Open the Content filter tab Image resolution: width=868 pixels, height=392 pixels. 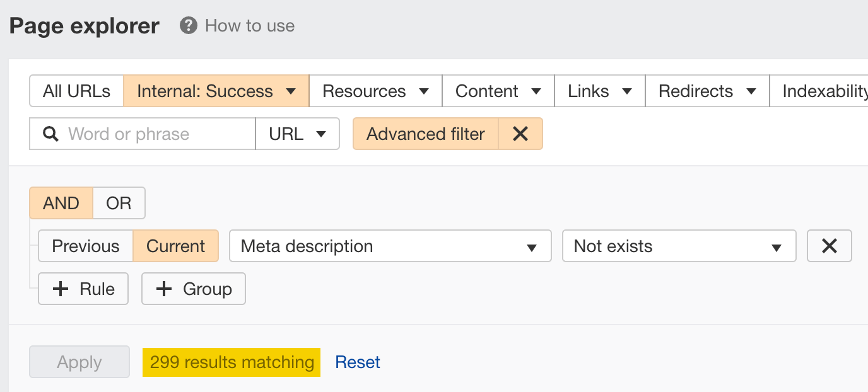[x=497, y=91]
